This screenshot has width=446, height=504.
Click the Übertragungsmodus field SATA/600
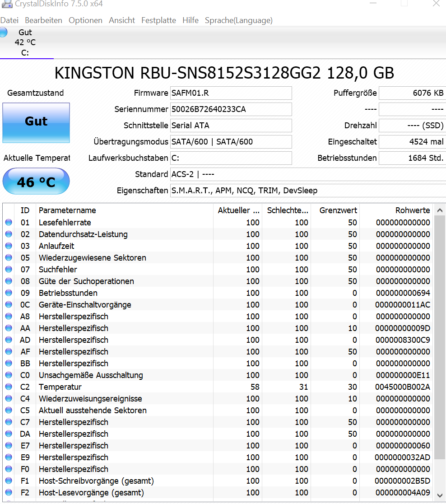231,142
